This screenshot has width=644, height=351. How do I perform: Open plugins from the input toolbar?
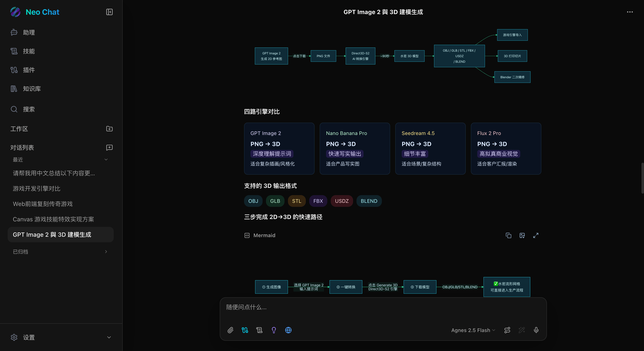pyautogui.click(x=245, y=330)
